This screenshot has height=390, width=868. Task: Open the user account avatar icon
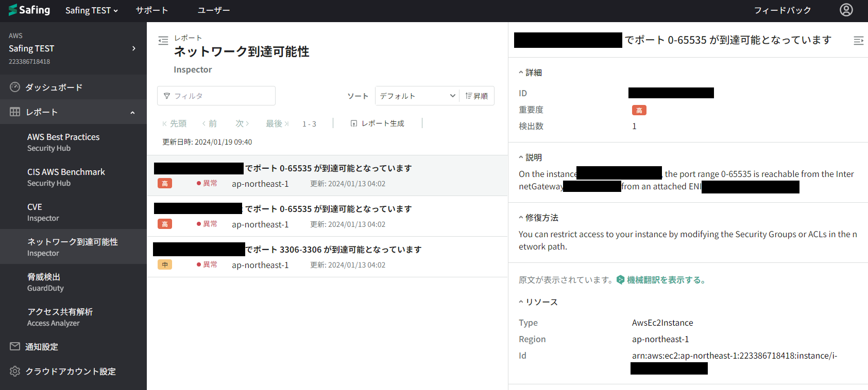846,10
